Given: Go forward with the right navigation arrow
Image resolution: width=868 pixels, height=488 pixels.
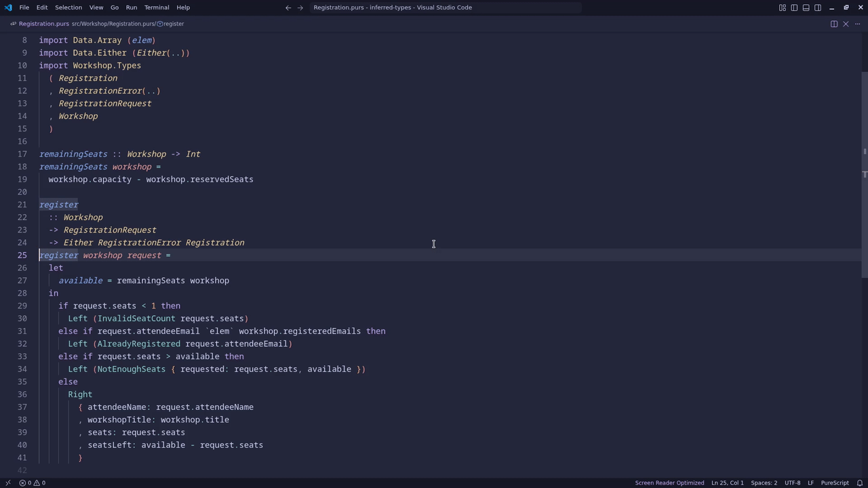Looking at the screenshot, I should pyautogui.click(x=300, y=7).
